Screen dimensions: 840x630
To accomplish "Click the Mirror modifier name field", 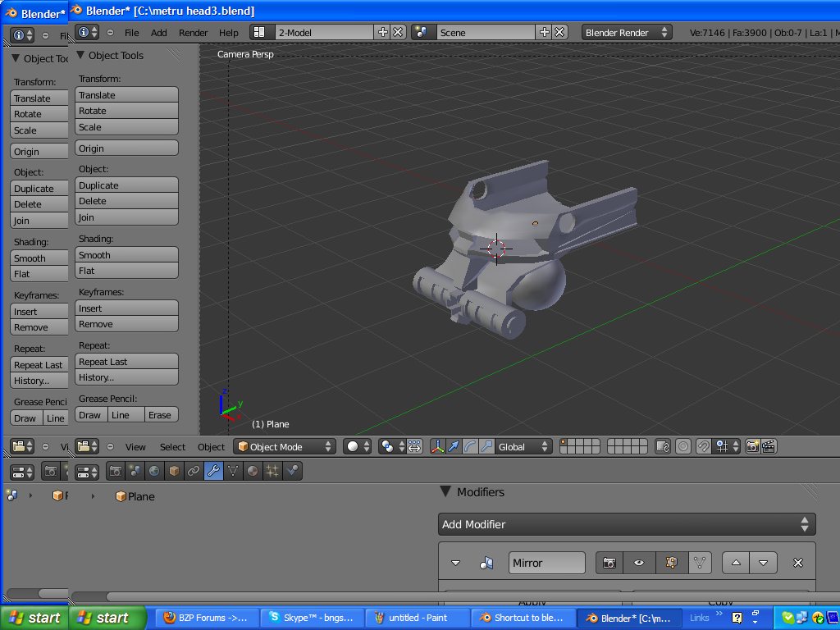I will [x=546, y=564].
